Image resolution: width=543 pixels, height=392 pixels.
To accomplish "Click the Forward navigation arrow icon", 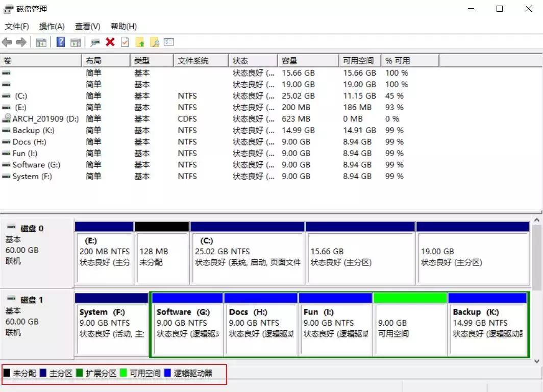I will pos(20,42).
